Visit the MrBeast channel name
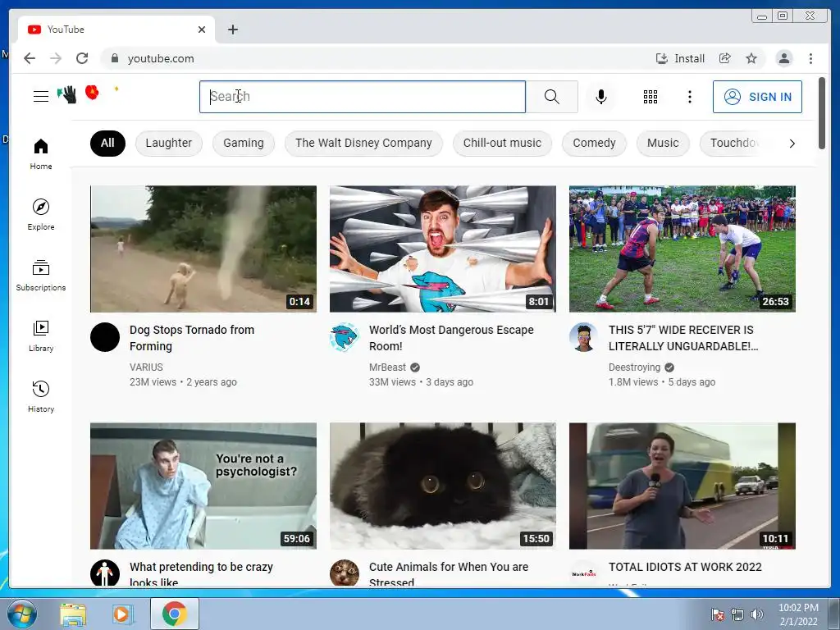 (x=387, y=367)
